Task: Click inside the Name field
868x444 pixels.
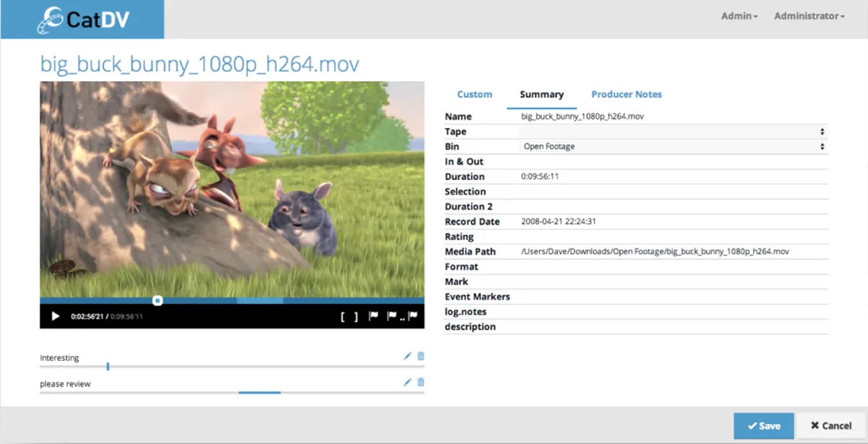Action: click(x=672, y=116)
